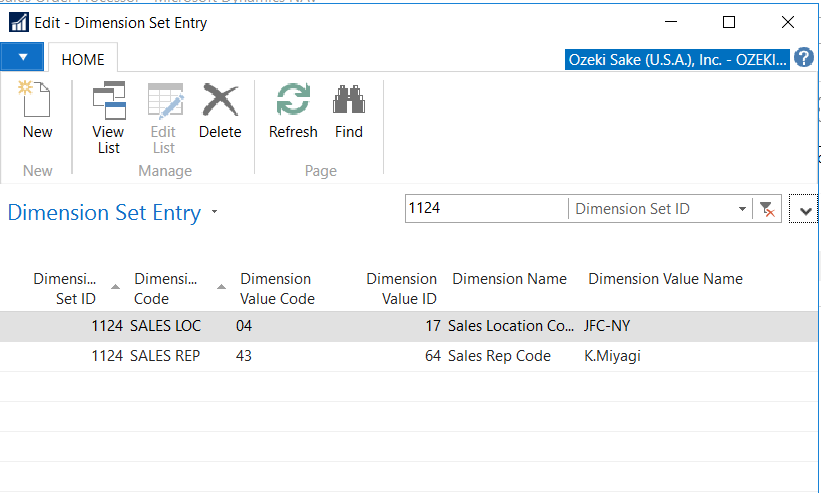Click the Dimension Value Name column header
821x493 pixels.
click(x=665, y=279)
